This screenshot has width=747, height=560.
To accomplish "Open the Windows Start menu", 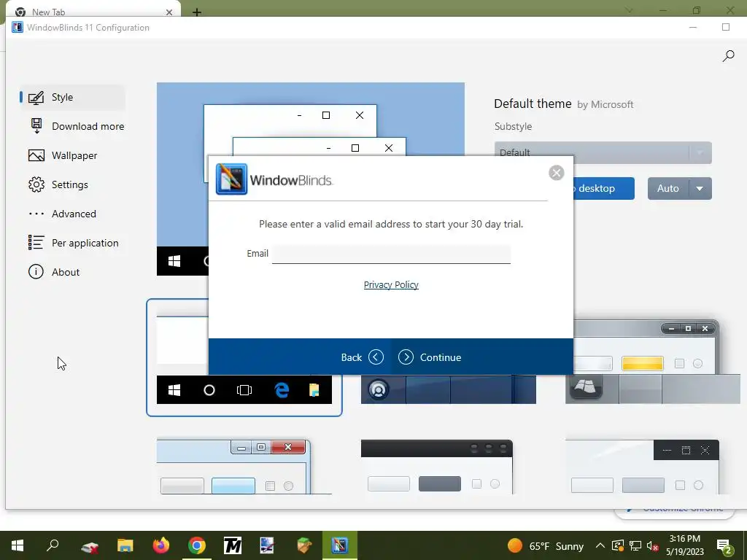I will click(x=18, y=545).
